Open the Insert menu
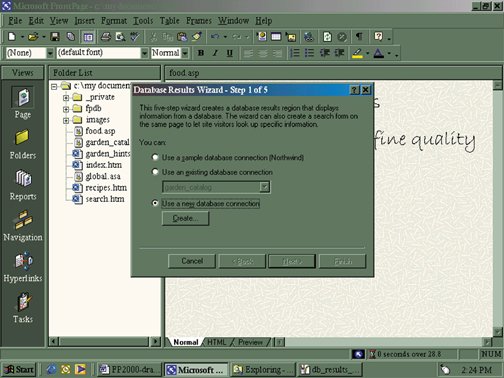 click(x=84, y=21)
